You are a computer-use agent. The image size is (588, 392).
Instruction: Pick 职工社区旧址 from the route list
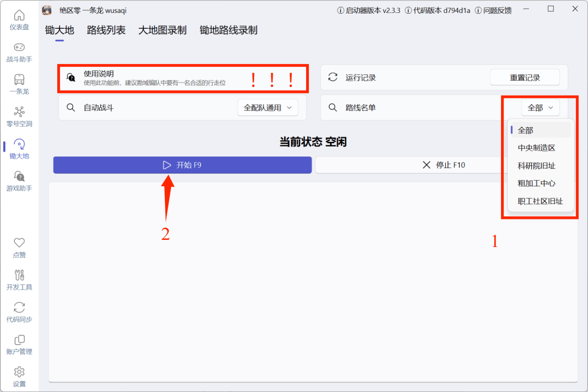(x=540, y=201)
